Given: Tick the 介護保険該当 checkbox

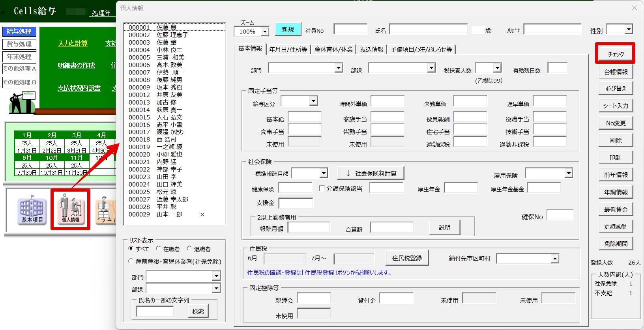Looking at the screenshot, I should pyautogui.click(x=322, y=188).
